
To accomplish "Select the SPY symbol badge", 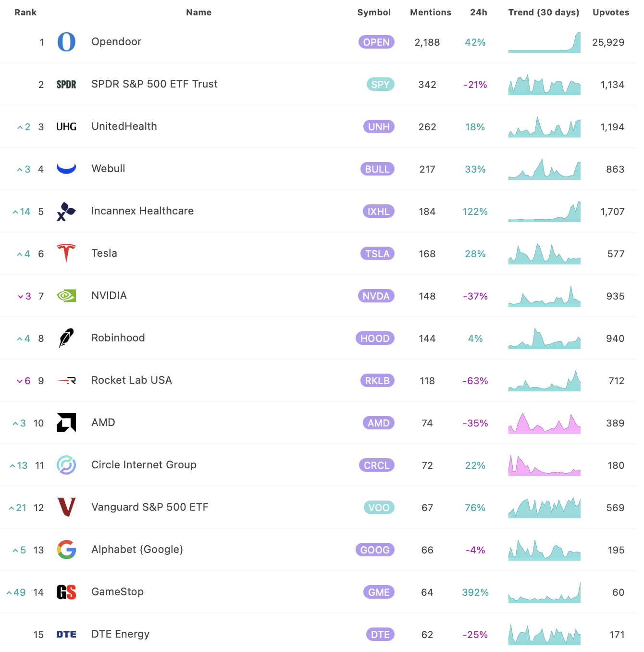I will [x=380, y=85].
